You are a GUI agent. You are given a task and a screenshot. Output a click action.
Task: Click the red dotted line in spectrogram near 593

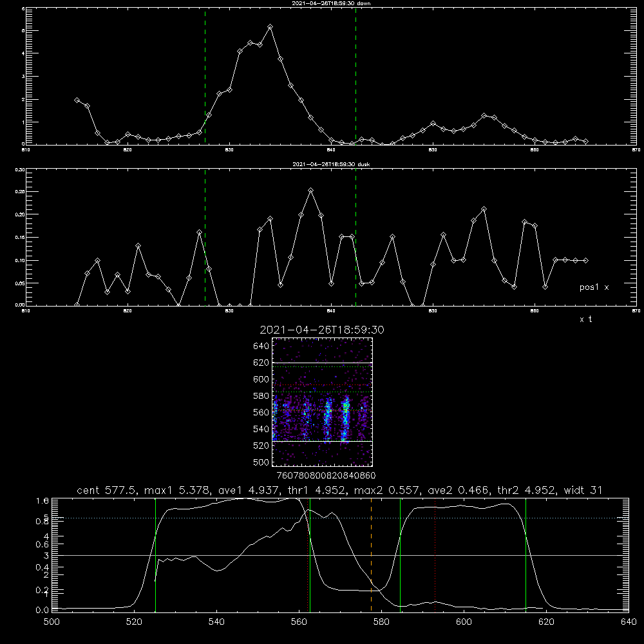tap(323, 385)
